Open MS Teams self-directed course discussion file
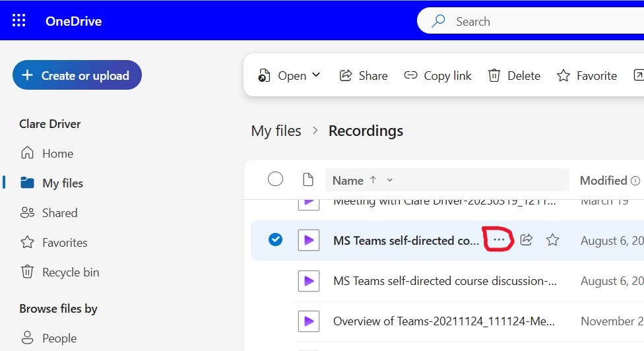The height and width of the screenshot is (351, 644). 445,281
